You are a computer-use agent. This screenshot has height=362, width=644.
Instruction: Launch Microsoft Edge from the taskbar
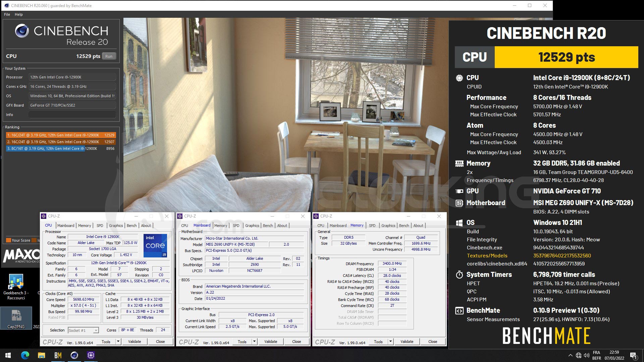click(x=25, y=355)
